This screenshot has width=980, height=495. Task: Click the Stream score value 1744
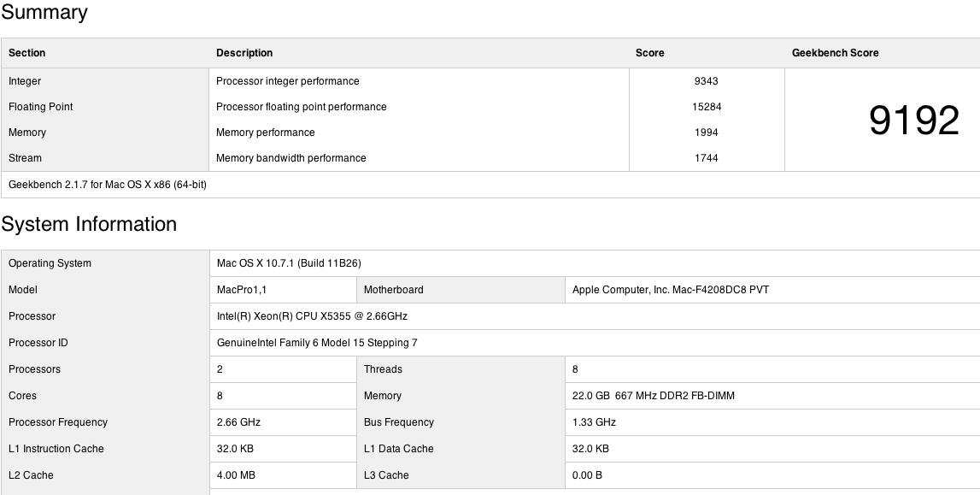coord(706,158)
